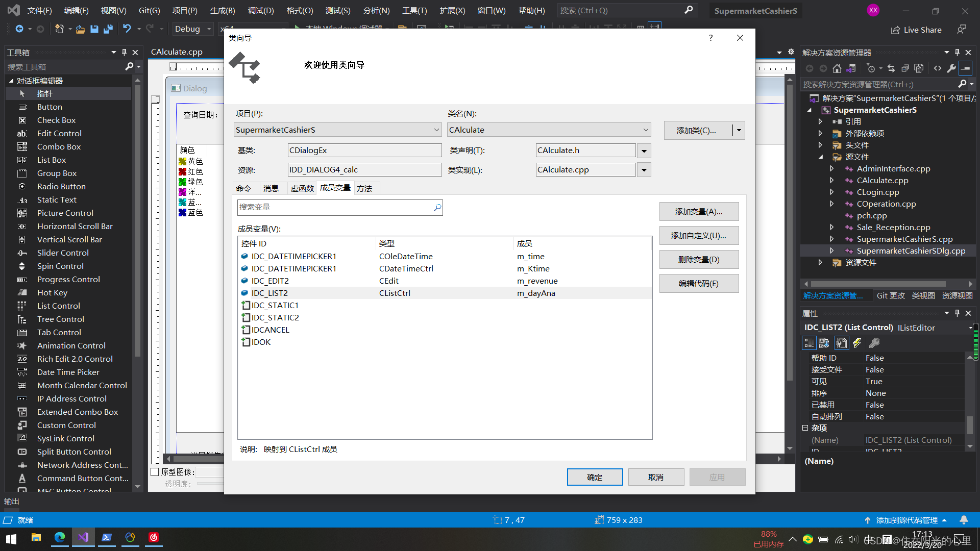The image size is (980, 551).
Task: Pin the Toolbox panel
Action: click(x=124, y=52)
